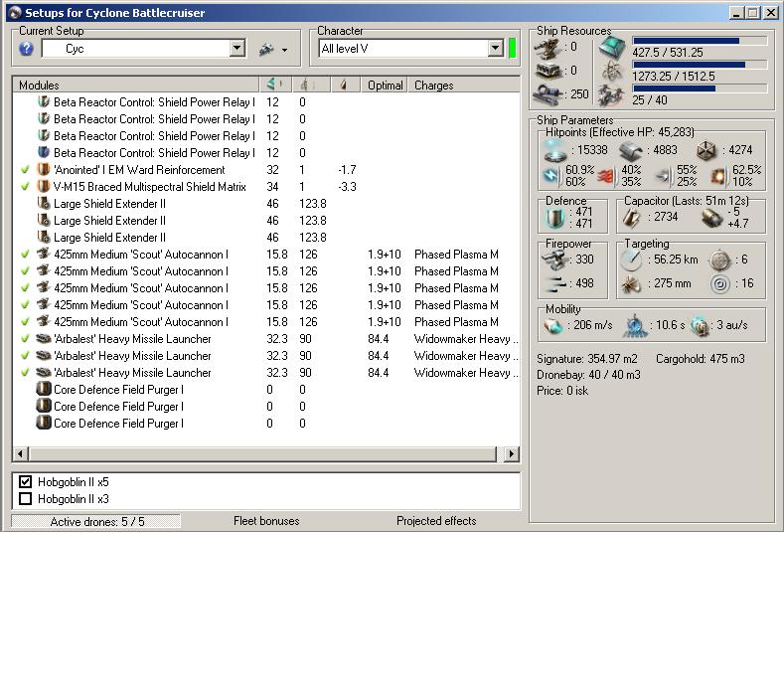The image size is (784, 696).
Task: Click the scan resolution icon showing 275 mm
Action: (x=631, y=283)
